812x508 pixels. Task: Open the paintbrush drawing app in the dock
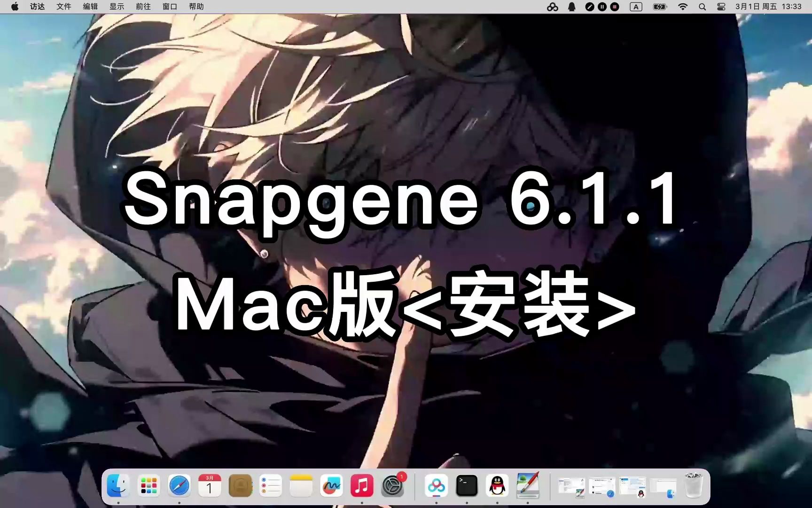point(528,486)
